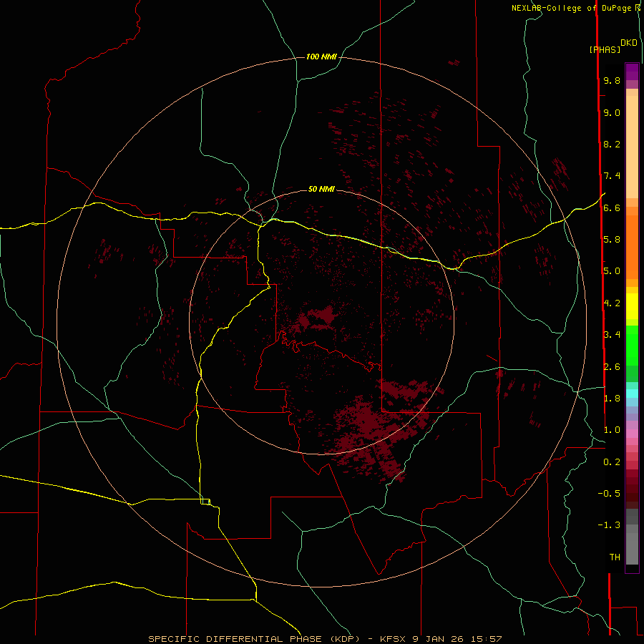Click the "-0.5" scale value

[x=609, y=494]
